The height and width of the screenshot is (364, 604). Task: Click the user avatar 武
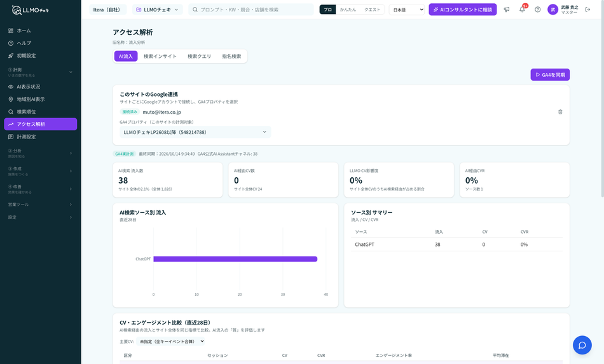(553, 10)
